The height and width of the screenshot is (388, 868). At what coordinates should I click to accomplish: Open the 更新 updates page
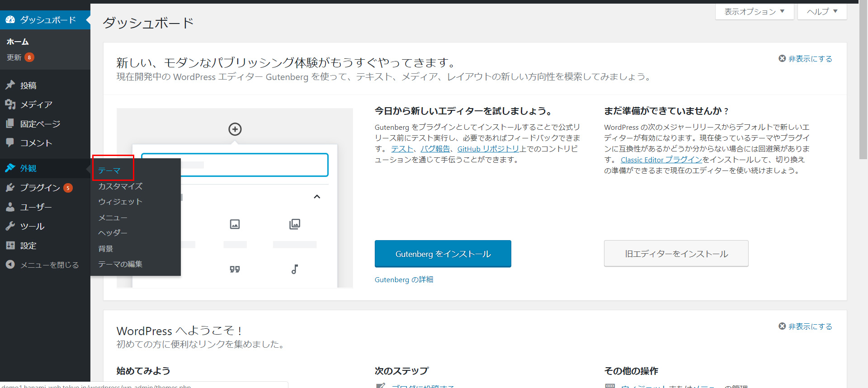pyautogui.click(x=14, y=57)
